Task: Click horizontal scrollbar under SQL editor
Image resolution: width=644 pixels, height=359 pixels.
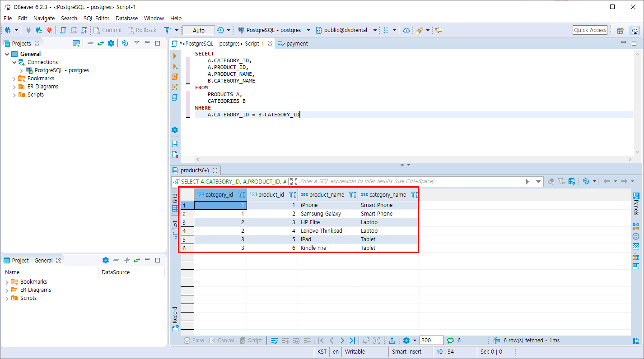Action: [414, 159]
